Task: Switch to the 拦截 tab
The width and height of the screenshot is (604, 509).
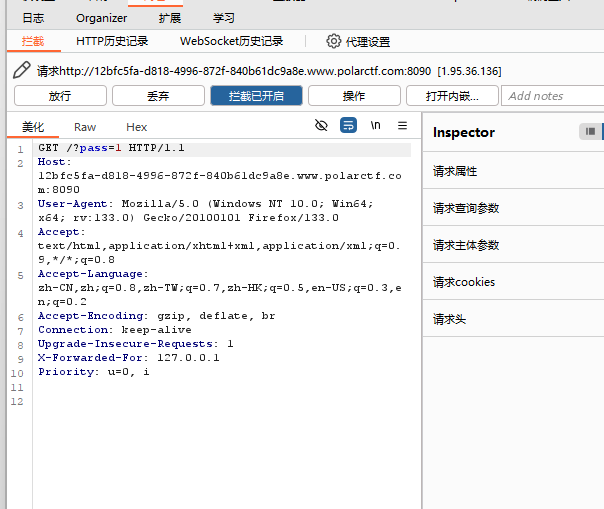Action: 33,41
